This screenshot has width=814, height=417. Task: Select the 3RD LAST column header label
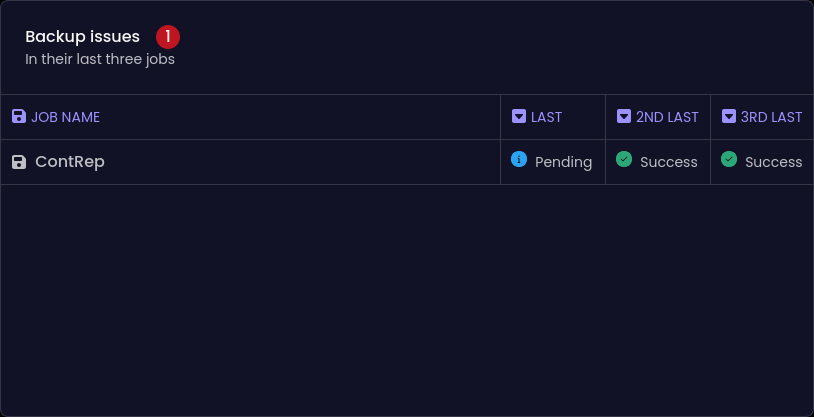pos(771,117)
